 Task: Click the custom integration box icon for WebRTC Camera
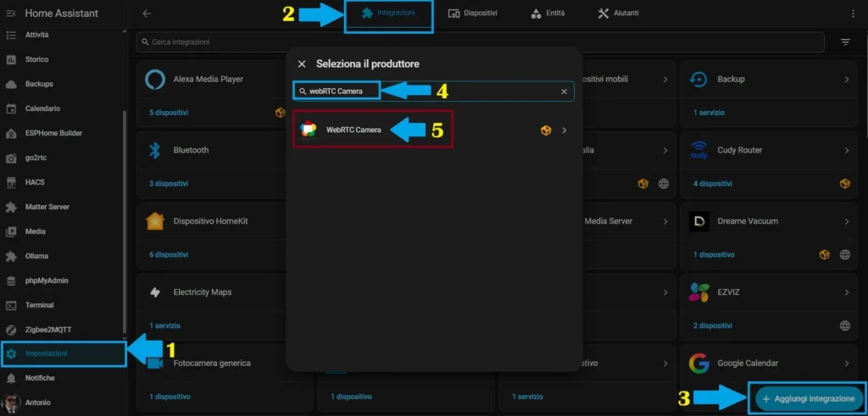coord(546,130)
